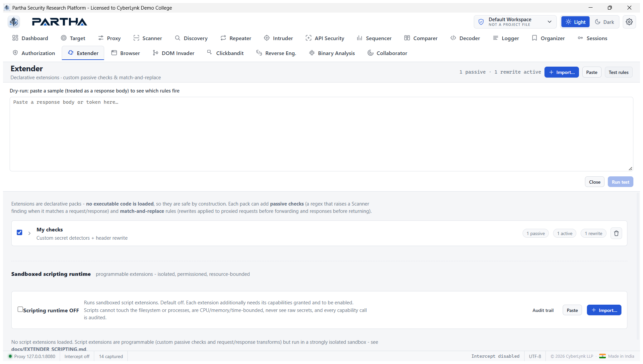Click UTF-8 encoding indicator
643x364 pixels.
coord(535,356)
